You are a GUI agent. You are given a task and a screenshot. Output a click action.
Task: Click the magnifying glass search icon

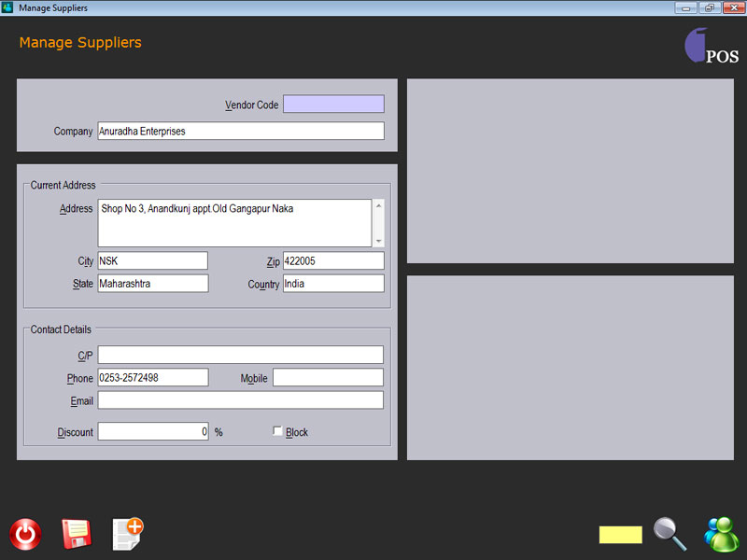coord(669,534)
